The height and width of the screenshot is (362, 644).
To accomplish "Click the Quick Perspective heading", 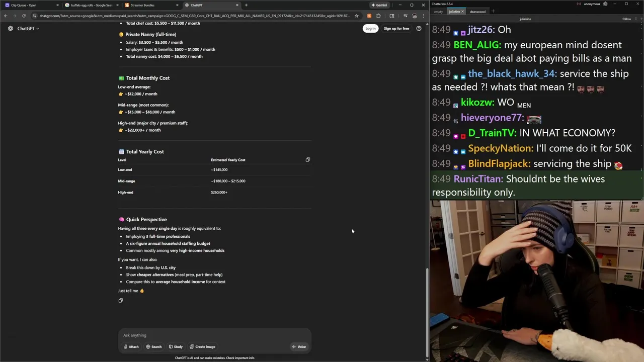I will (x=146, y=219).
